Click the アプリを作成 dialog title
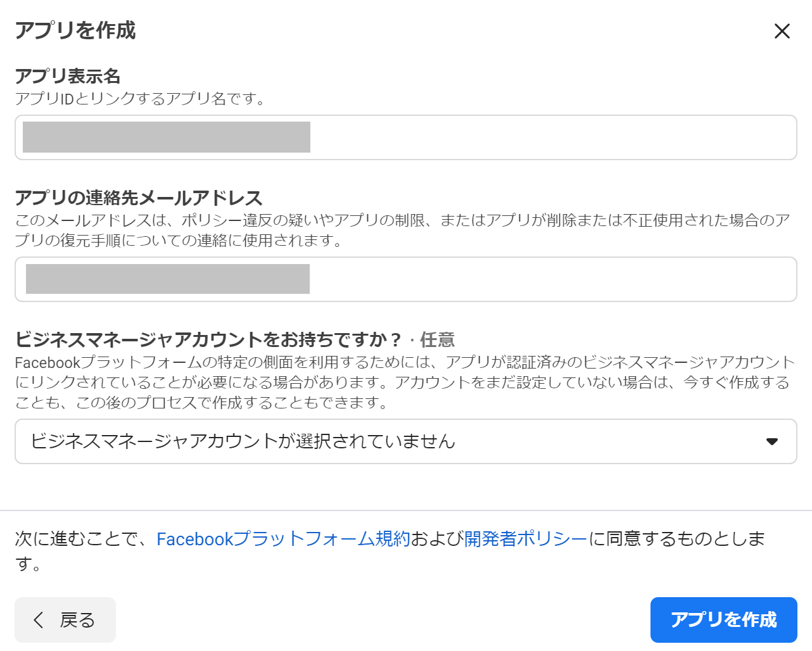812x651 pixels. (75, 30)
